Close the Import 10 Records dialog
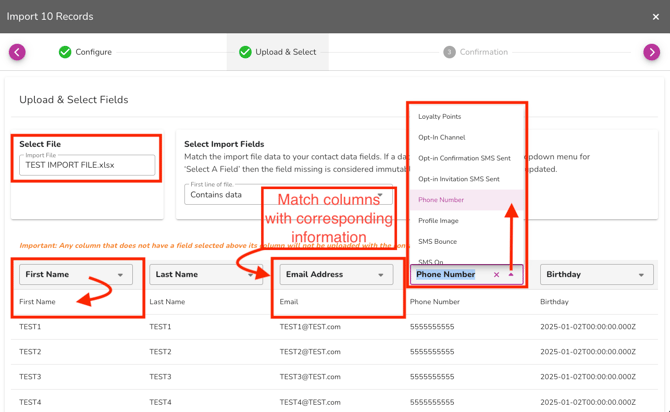This screenshot has width=670, height=412. [x=656, y=16]
